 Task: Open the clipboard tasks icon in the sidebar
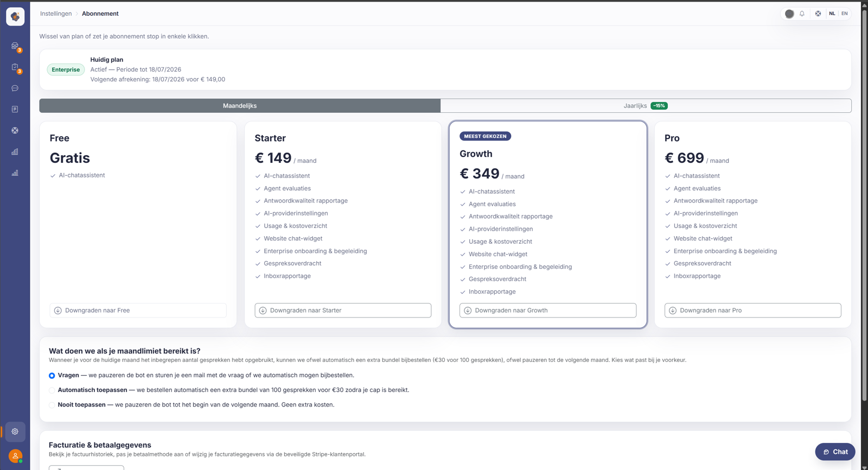(15, 67)
